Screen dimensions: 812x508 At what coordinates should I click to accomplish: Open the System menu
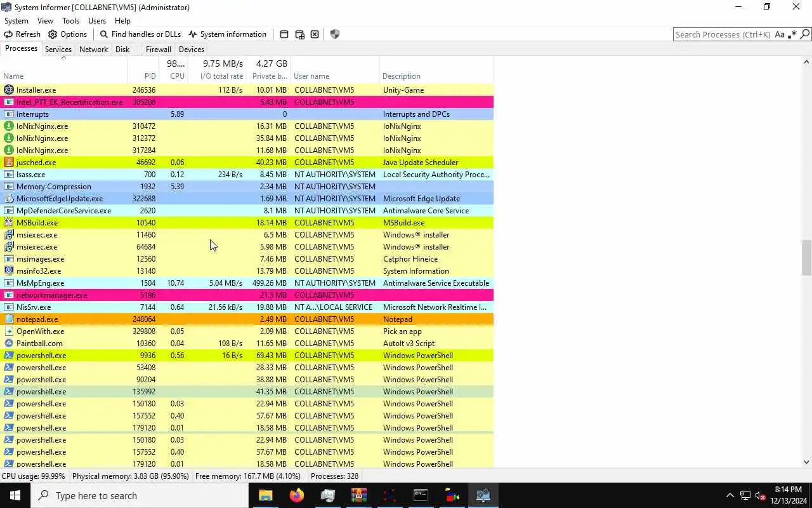coord(16,21)
